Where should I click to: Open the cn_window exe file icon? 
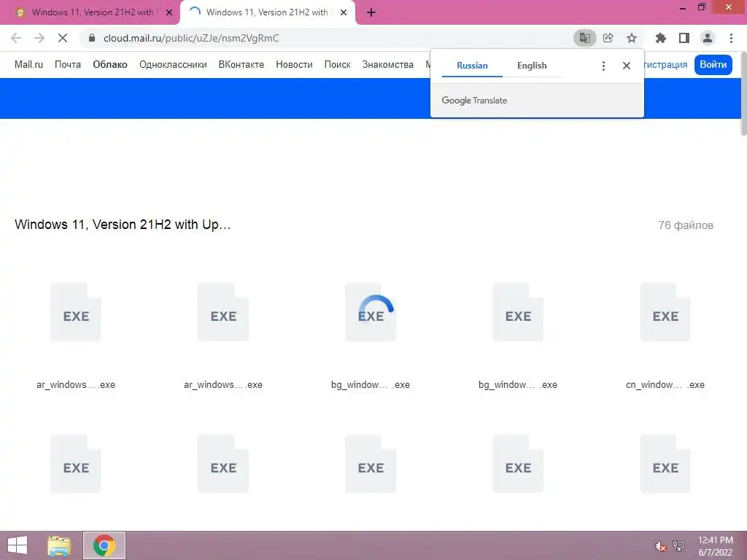[665, 312]
